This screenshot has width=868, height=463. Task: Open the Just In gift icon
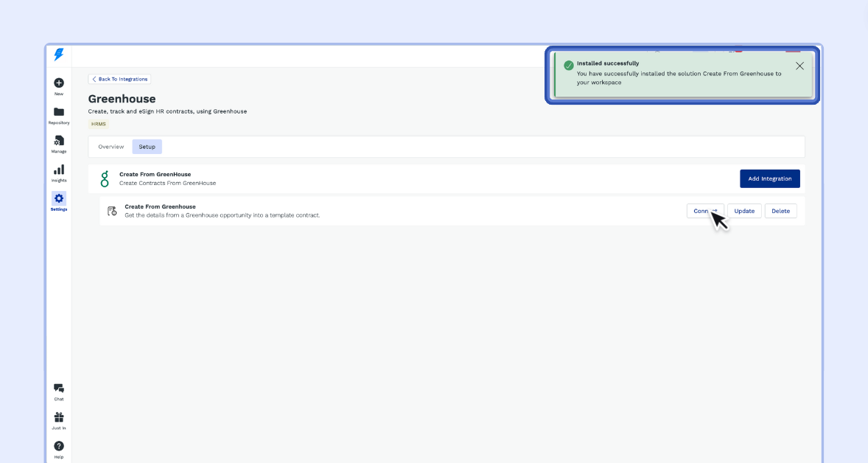(x=59, y=417)
